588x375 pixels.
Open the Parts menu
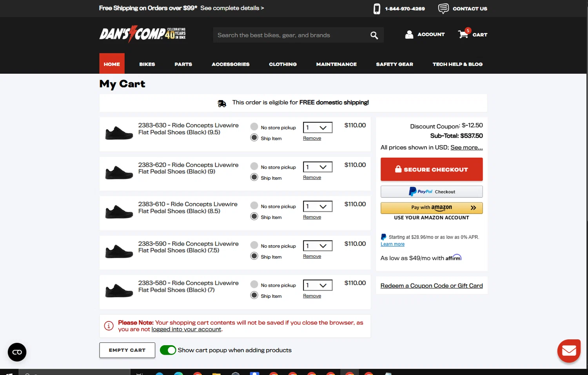[183, 64]
